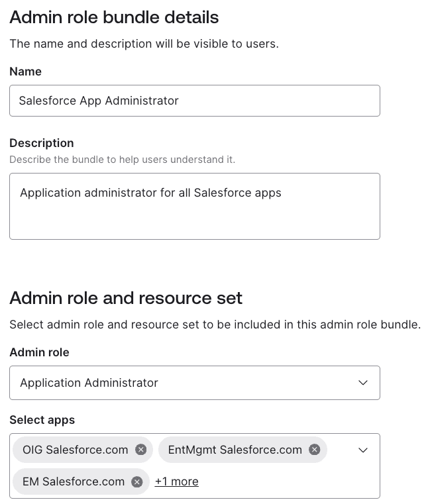Expand the Select apps dropdown chevron
This screenshot has height=504, width=430.
click(363, 450)
